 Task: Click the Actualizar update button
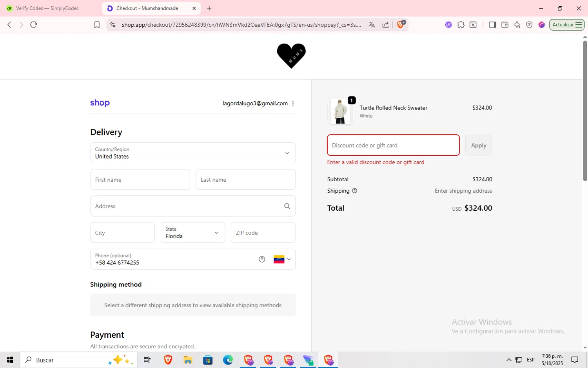point(567,25)
